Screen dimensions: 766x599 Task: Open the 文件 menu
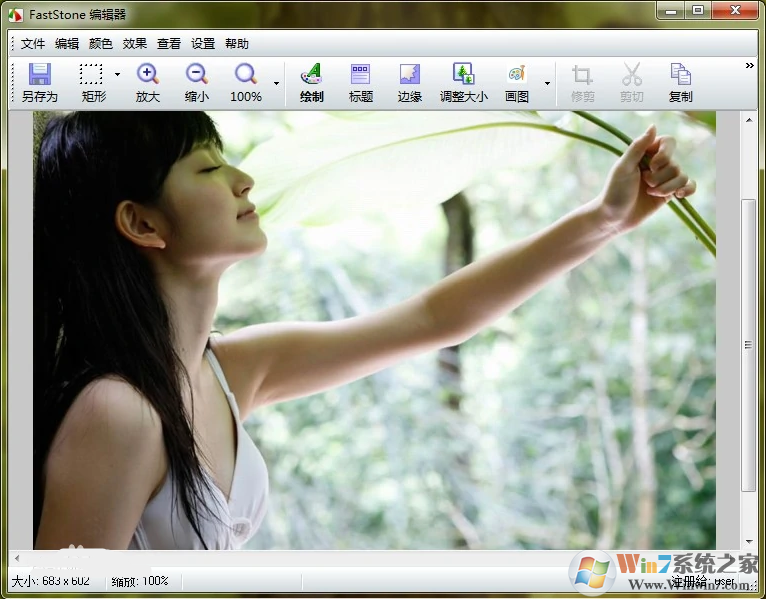tap(33, 44)
